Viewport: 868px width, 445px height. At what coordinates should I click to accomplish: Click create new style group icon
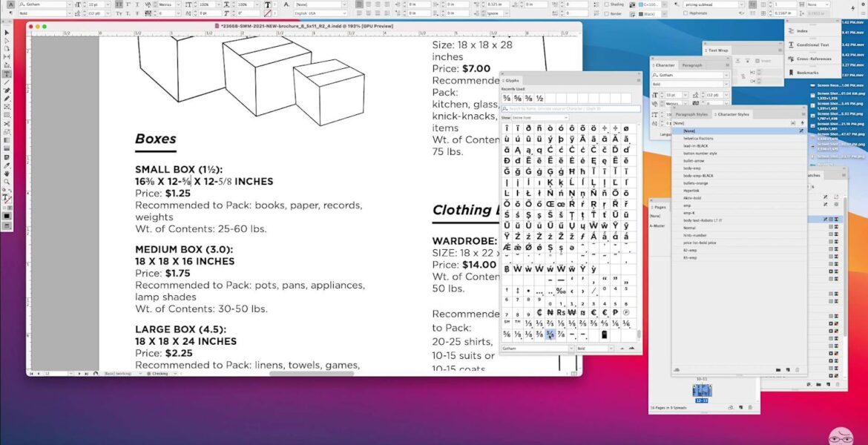tap(778, 370)
